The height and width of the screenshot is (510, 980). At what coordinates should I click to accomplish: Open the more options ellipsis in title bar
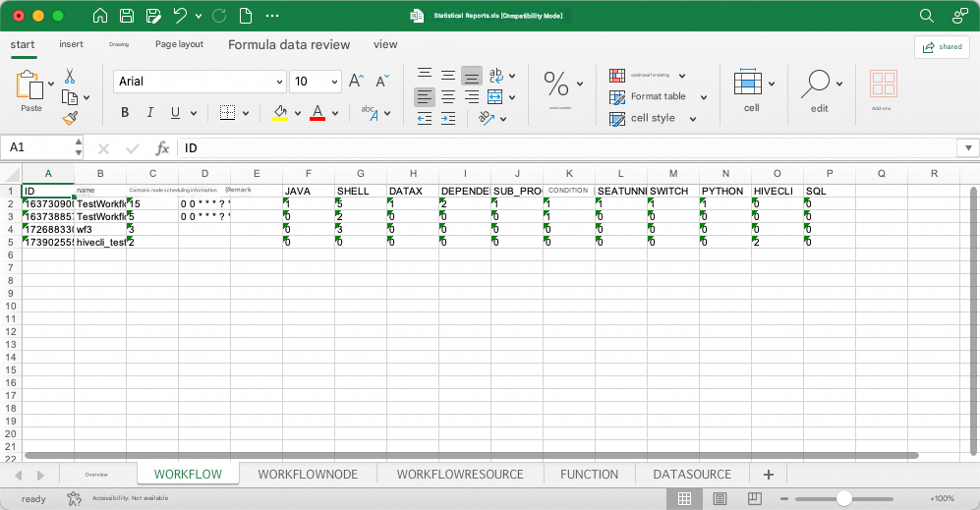[272, 16]
